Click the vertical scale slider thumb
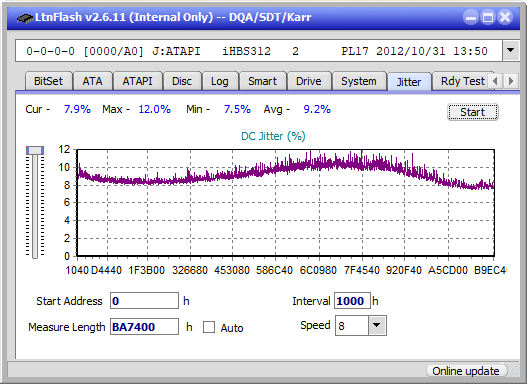The image size is (527, 384). [x=35, y=150]
